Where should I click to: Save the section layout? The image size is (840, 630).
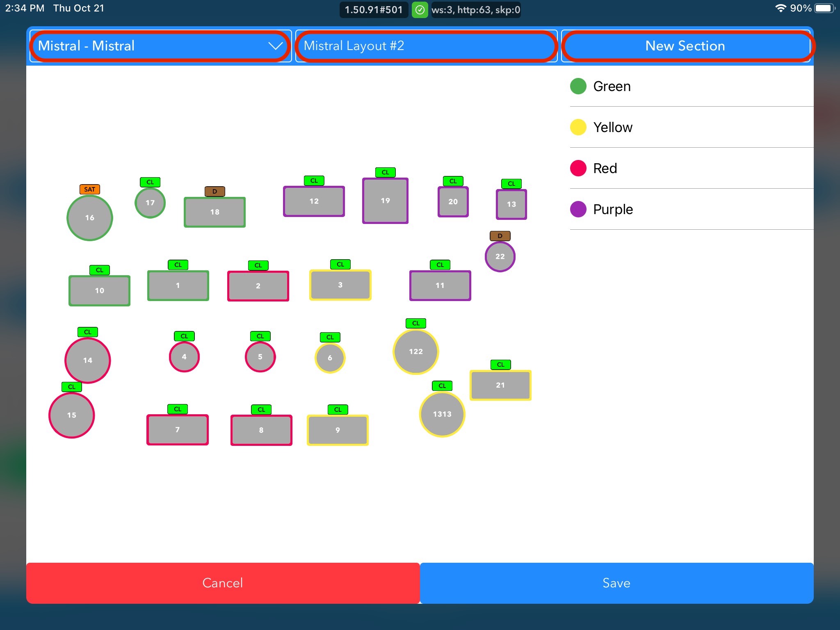616,583
